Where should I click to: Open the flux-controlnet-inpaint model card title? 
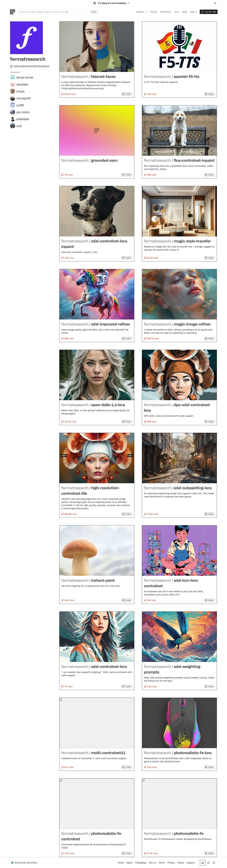point(179,160)
